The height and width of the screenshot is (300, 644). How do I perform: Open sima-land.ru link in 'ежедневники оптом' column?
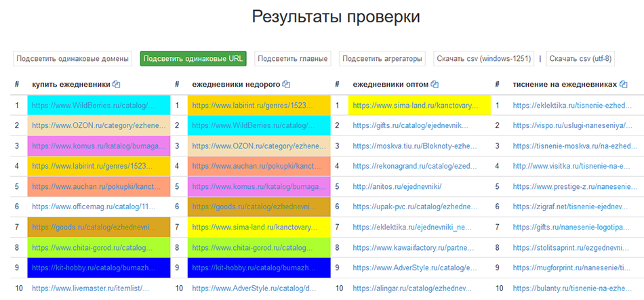[416, 106]
